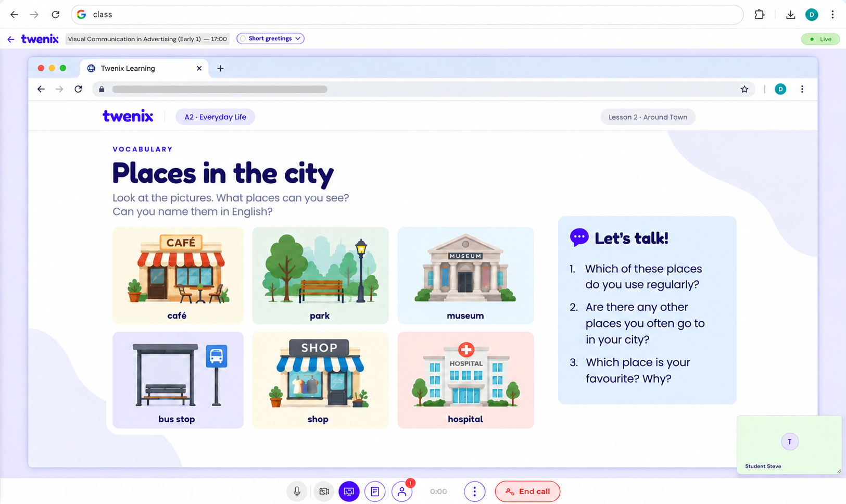Click the Student Steve video tile
The image size is (846, 504).
pos(789,445)
